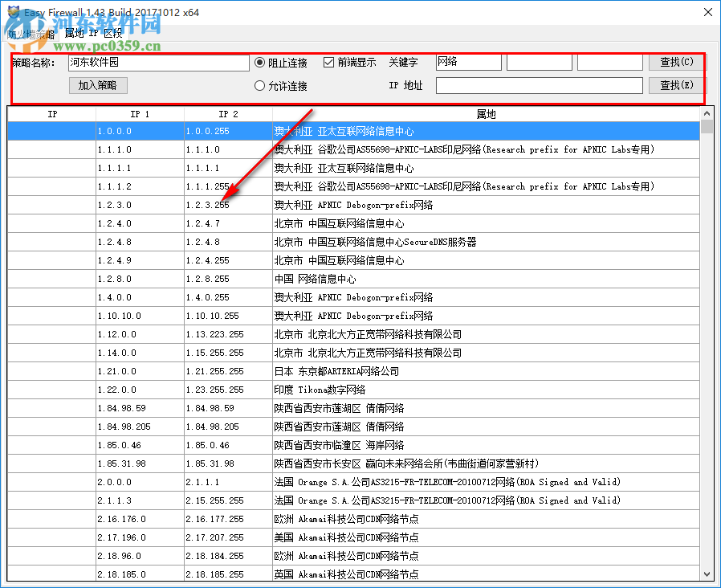Click the keyword field containing 网络
This screenshot has width=721, height=588.
point(467,62)
